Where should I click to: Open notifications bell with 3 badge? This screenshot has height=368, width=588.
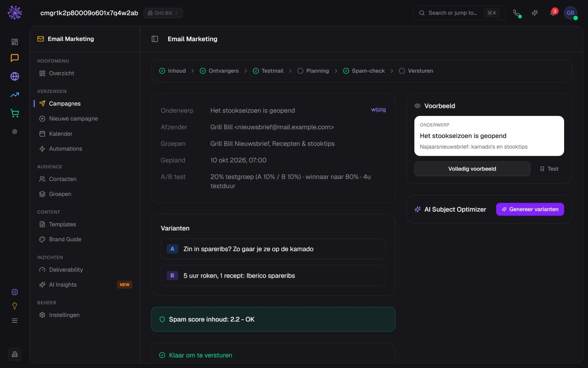click(553, 13)
